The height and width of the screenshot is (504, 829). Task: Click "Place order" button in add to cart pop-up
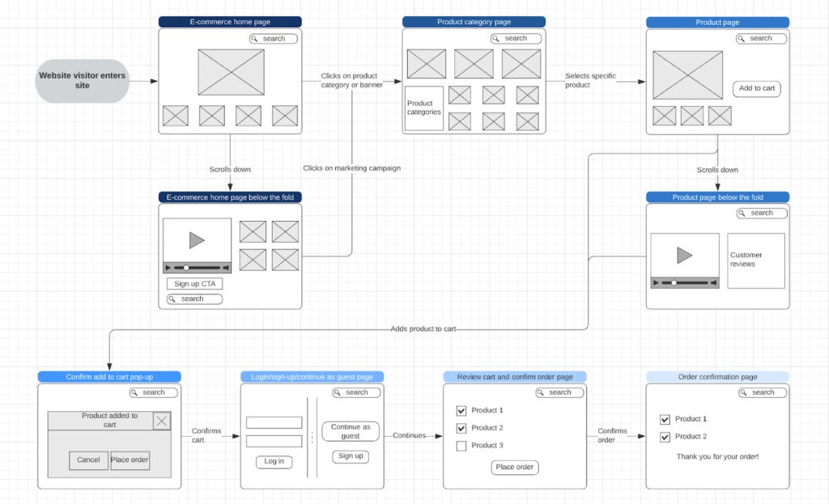point(130,460)
